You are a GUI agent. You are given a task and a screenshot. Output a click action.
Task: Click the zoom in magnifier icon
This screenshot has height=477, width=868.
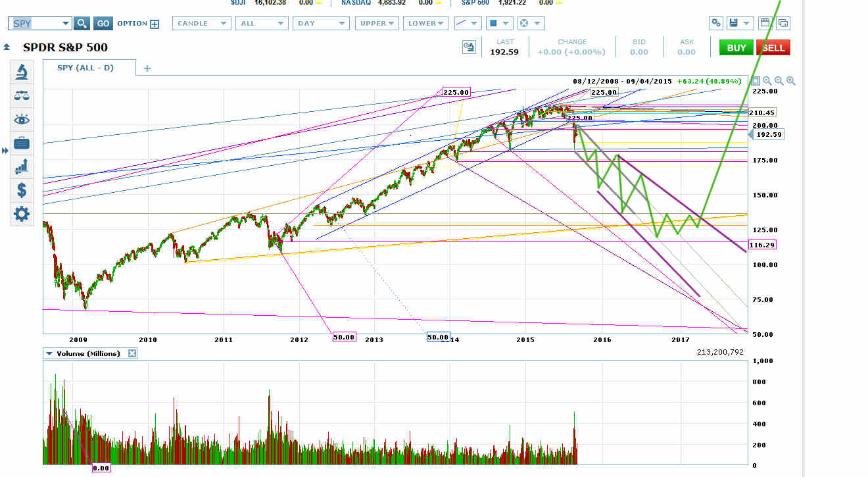tap(791, 81)
